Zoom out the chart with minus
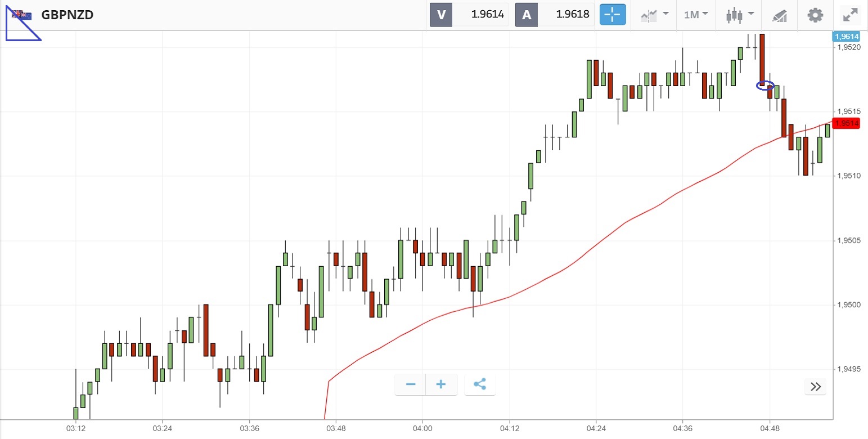The width and height of the screenshot is (868, 439). pyautogui.click(x=411, y=384)
